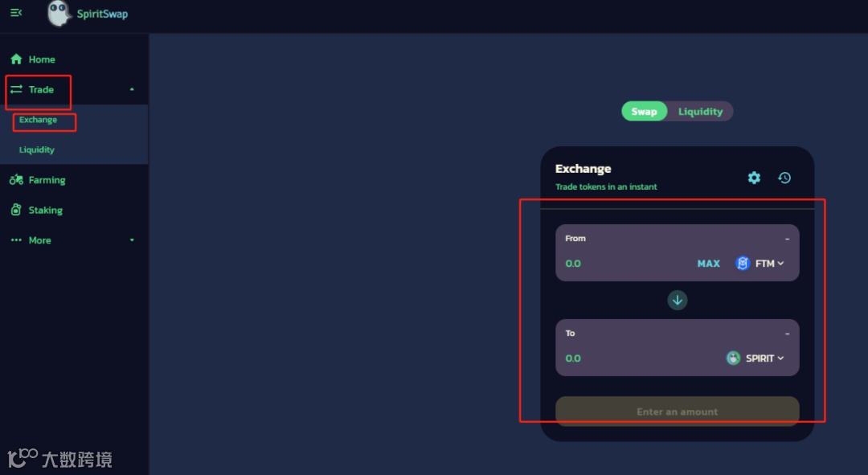Click the FTM token icon

tap(743, 264)
